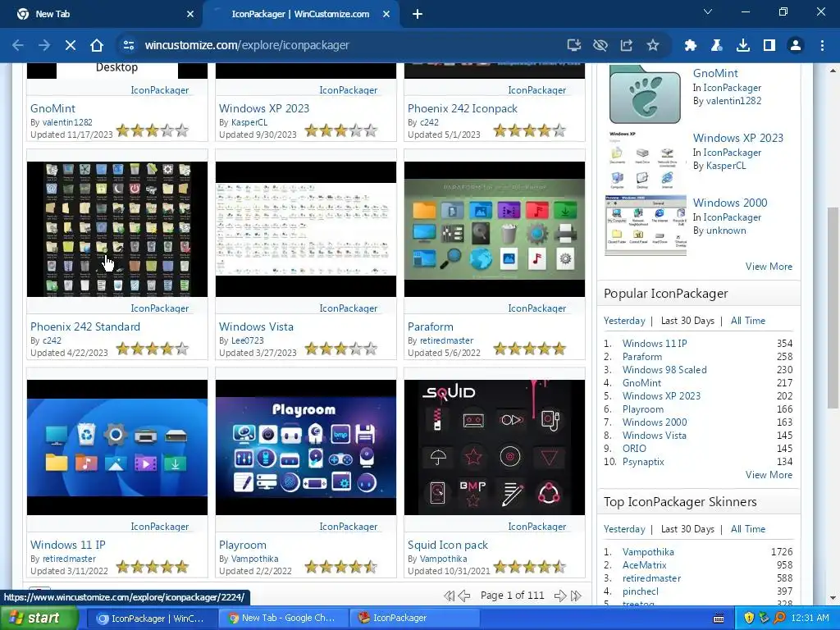Go to next page arrow in pagination
Viewport: 840px width, 630px height.
[560, 596]
